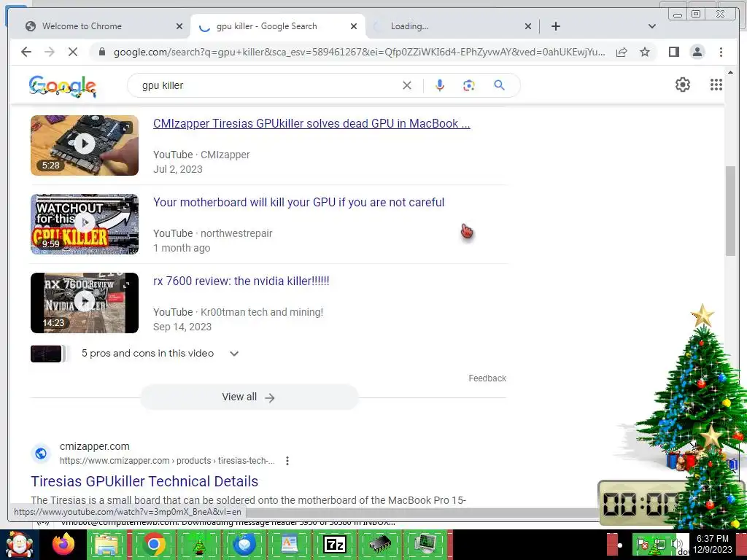747x560 pixels.
Task: Close the Welcome to Chrome tab
Action: point(179,26)
